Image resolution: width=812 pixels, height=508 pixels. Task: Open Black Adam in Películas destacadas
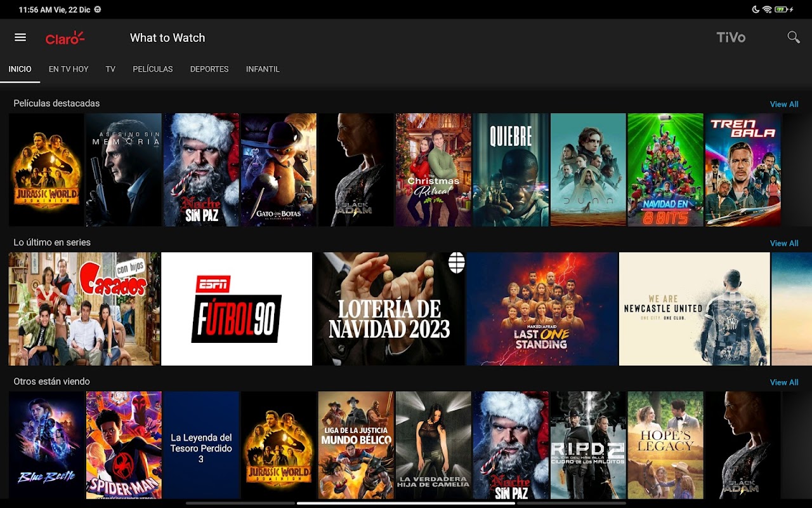356,170
